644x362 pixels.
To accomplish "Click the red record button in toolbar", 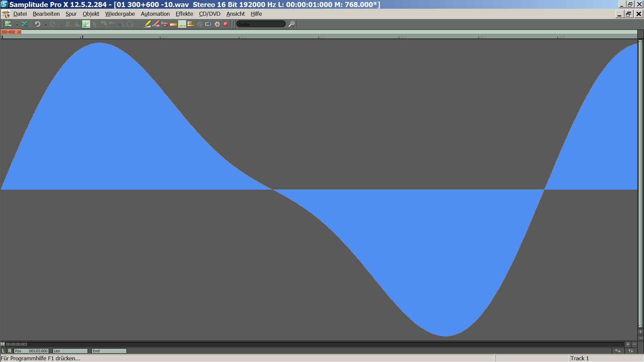I will pyautogui.click(x=226, y=24).
